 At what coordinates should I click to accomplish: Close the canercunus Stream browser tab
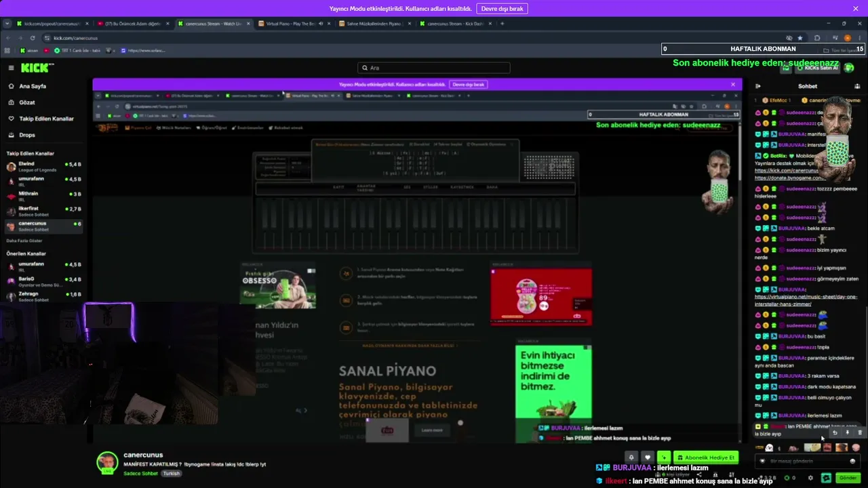point(247,24)
